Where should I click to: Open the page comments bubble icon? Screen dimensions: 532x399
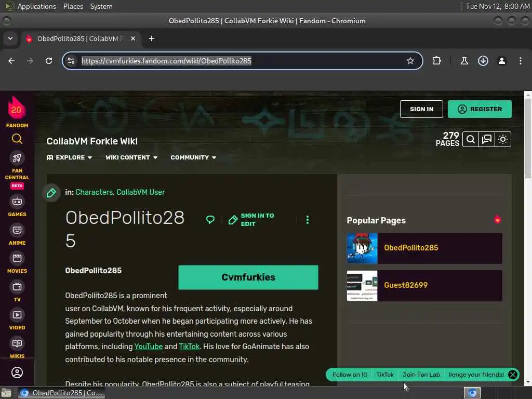pos(210,220)
